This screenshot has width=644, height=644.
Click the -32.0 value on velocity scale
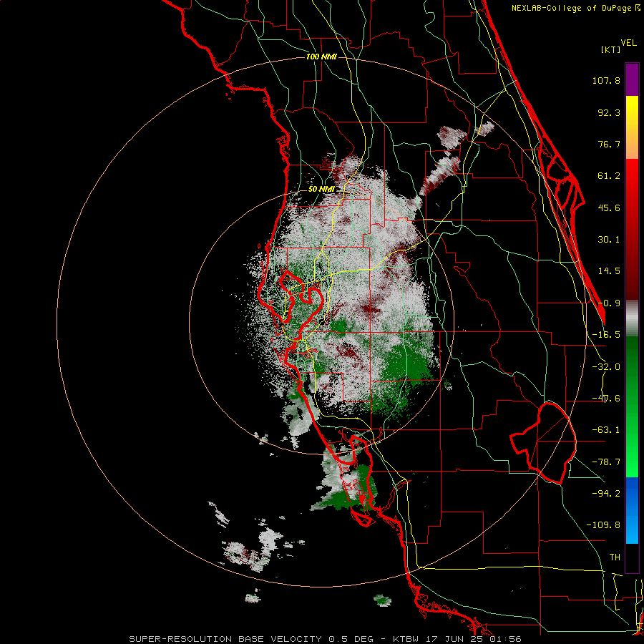click(606, 367)
